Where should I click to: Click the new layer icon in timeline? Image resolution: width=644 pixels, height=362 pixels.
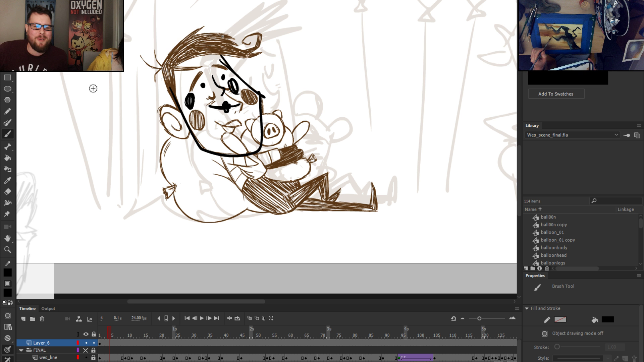click(x=23, y=319)
